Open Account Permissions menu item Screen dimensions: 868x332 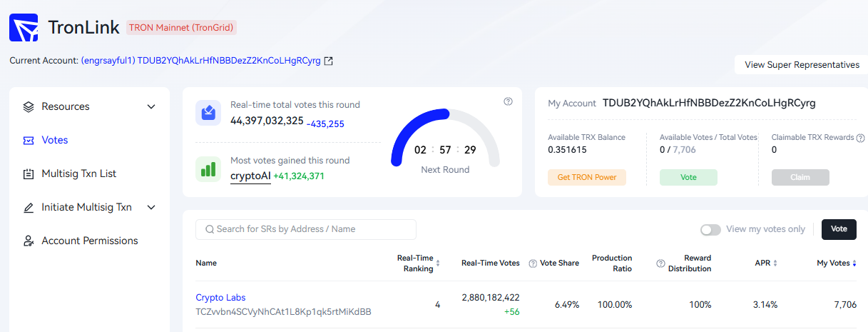pos(89,241)
